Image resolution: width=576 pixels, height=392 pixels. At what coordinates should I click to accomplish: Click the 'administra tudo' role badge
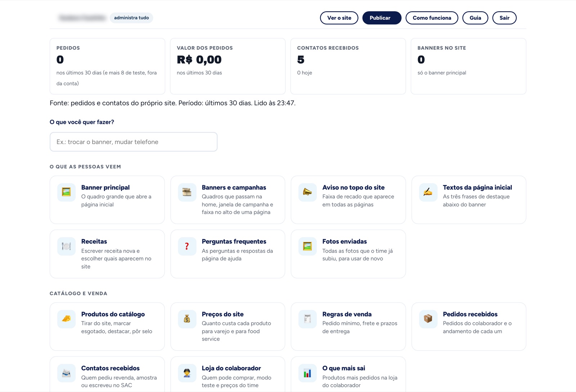coord(131,18)
